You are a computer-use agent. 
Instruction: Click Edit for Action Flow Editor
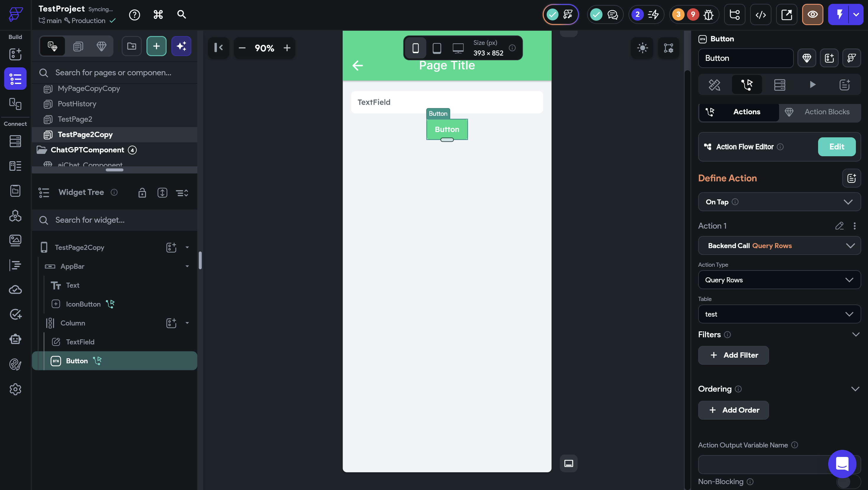[836, 146]
